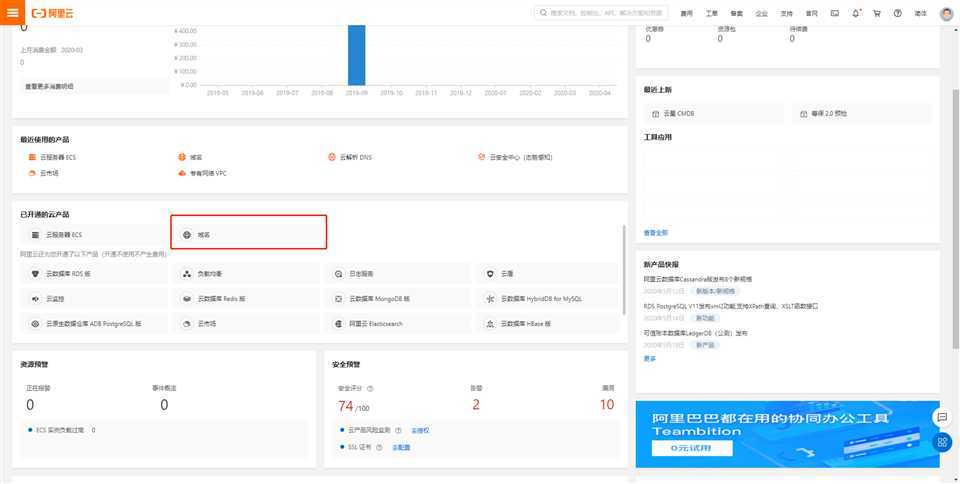This screenshot has width=960, height=484.
Task: Open gray 云市场 product tile
Action: coord(246,324)
